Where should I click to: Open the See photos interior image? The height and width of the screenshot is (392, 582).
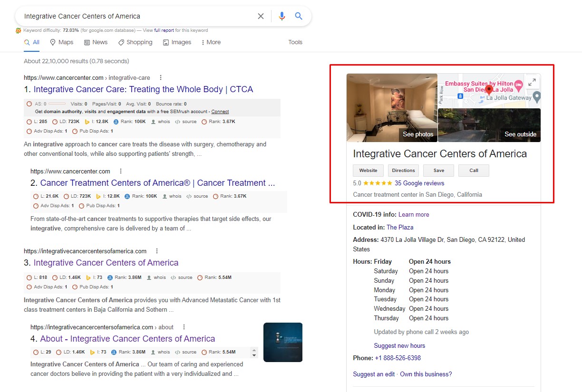point(392,108)
